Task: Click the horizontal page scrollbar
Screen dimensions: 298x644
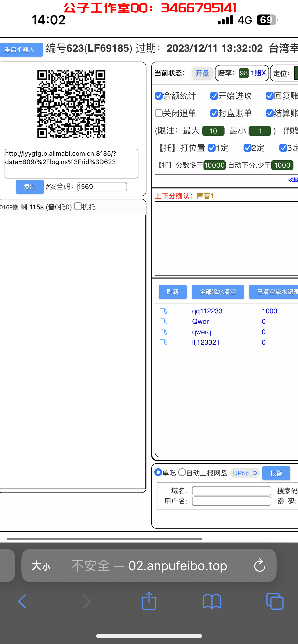Action: pyautogui.click(x=104, y=539)
